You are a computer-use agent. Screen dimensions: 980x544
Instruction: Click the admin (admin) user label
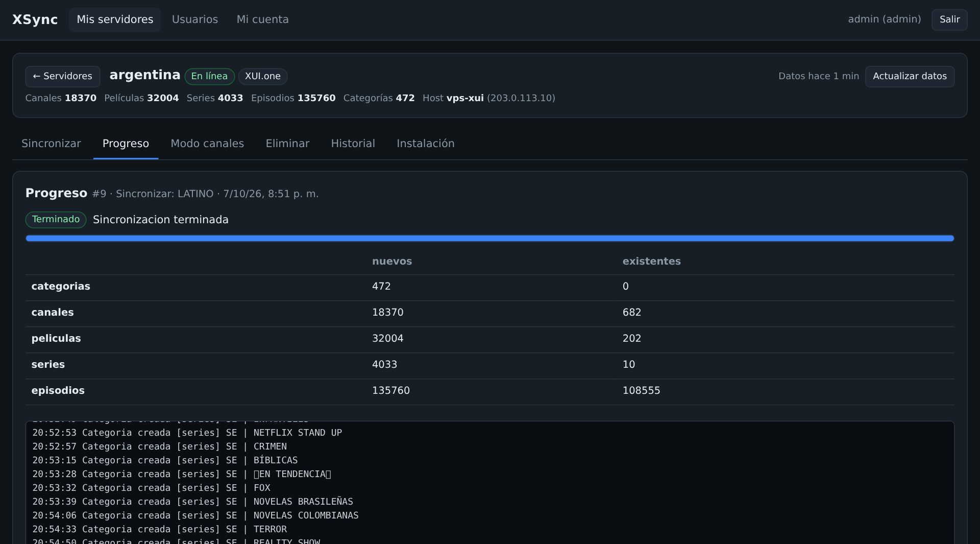click(885, 19)
